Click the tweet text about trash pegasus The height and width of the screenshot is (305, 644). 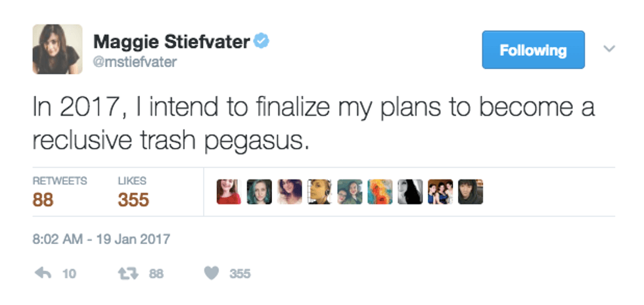(313, 124)
